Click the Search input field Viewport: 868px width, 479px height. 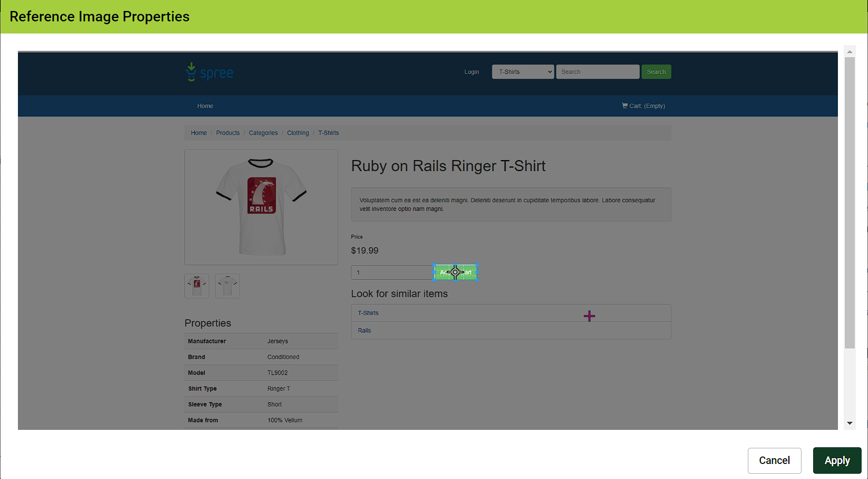598,72
